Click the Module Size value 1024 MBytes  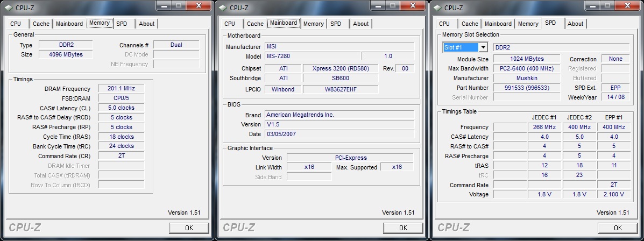click(527, 59)
